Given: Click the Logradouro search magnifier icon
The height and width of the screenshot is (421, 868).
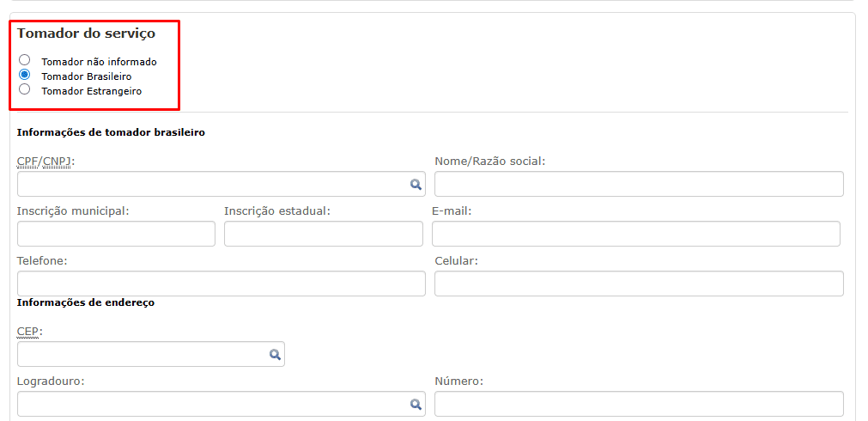Looking at the screenshot, I should (416, 404).
